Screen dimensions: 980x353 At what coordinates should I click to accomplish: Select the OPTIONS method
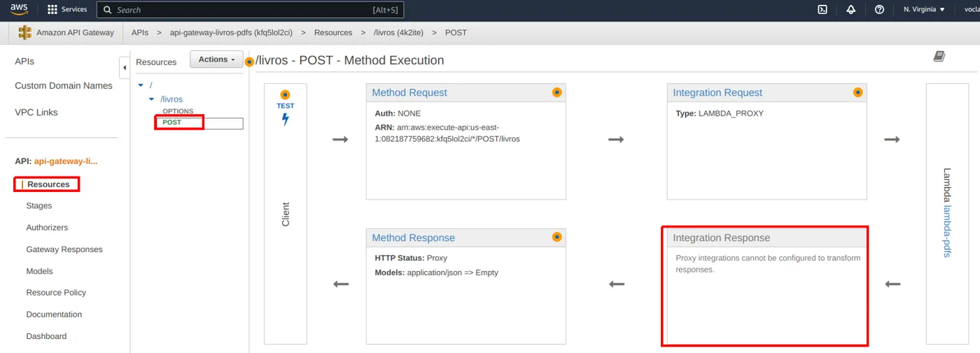pyautogui.click(x=178, y=111)
